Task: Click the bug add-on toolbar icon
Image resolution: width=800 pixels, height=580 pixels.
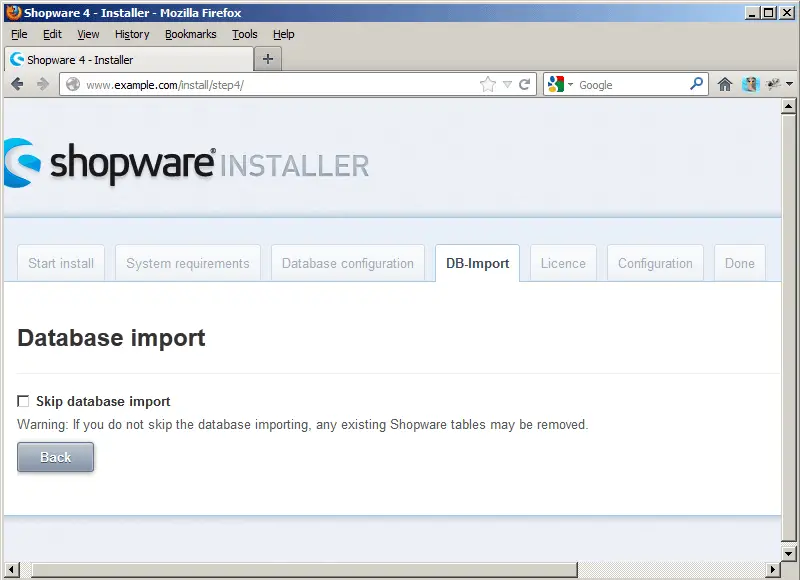Action: [x=773, y=84]
